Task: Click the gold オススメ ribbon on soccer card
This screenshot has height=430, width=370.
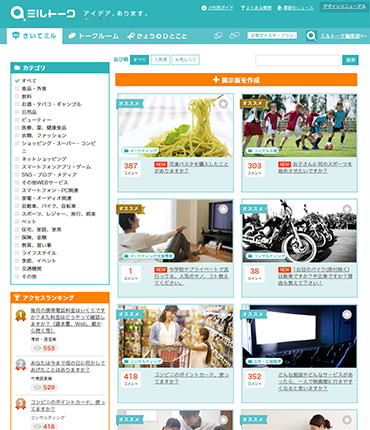Action: tap(254, 104)
